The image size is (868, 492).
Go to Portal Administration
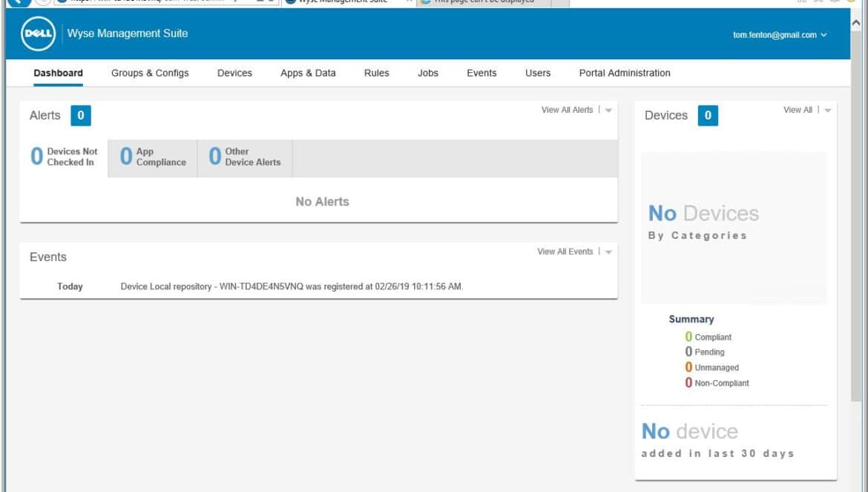click(625, 73)
